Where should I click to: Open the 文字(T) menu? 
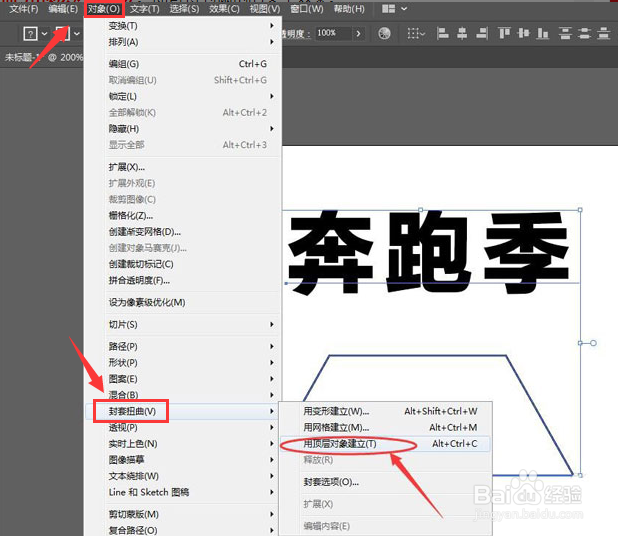pyautogui.click(x=145, y=9)
